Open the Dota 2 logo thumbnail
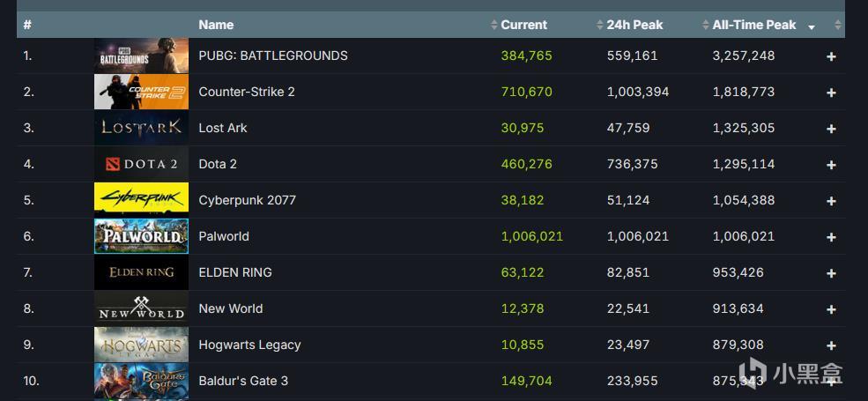 click(x=141, y=164)
